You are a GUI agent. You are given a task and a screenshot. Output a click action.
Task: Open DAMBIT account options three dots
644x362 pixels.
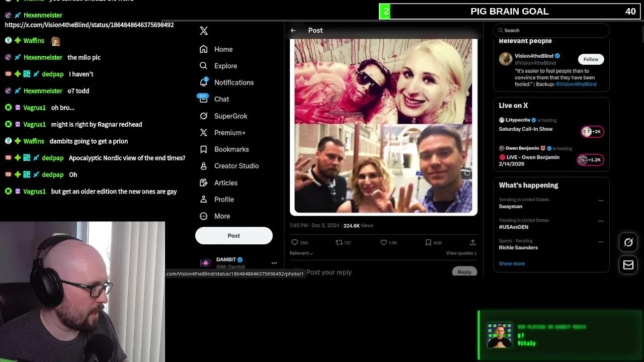pyautogui.click(x=274, y=263)
